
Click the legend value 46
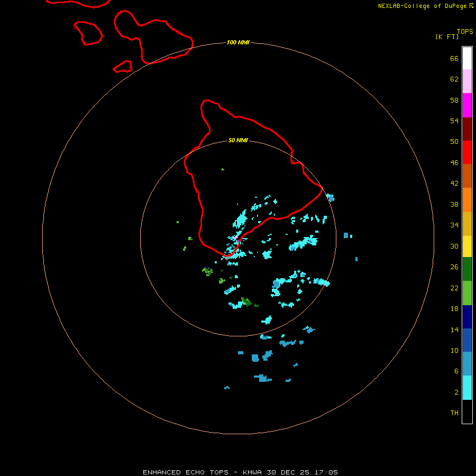tap(454, 162)
